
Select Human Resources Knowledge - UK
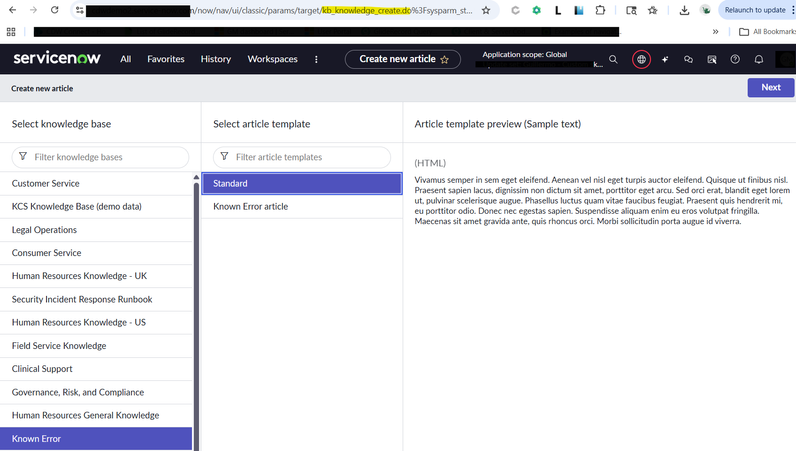[x=96, y=276]
